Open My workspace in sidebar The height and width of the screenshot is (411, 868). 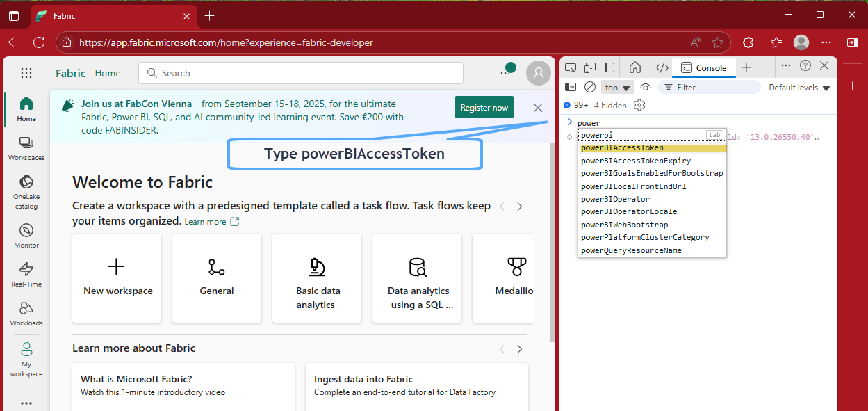pyautogui.click(x=26, y=360)
